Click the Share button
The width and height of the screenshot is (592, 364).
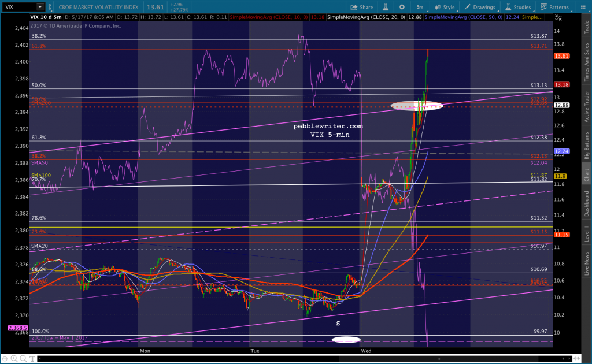pyautogui.click(x=362, y=7)
